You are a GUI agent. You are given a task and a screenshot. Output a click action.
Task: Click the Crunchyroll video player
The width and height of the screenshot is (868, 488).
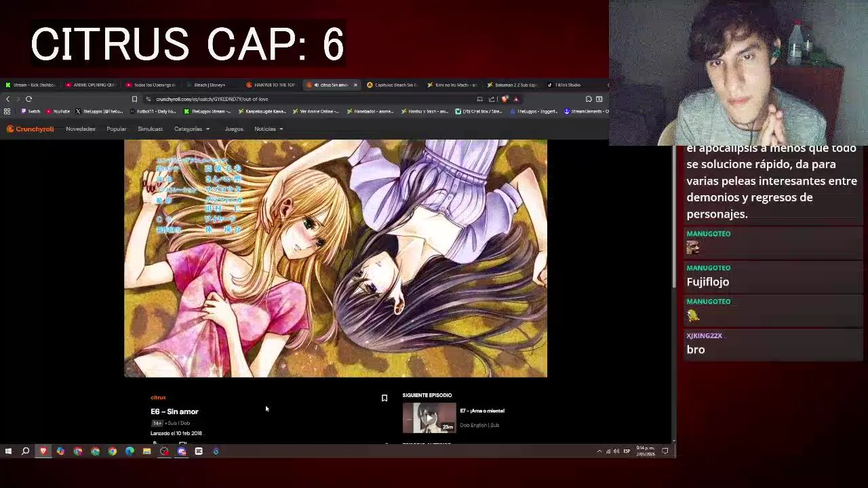pyautogui.click(x=336, y=258)
